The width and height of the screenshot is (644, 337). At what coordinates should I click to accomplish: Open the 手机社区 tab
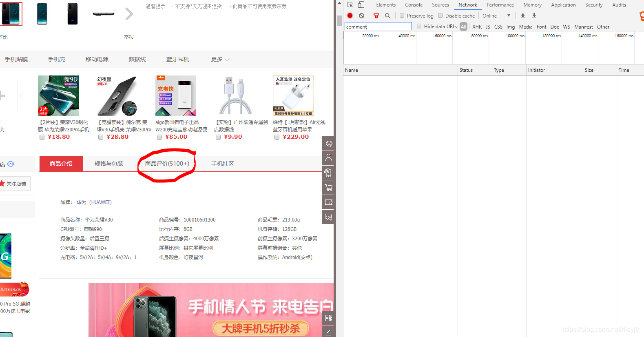[x=222, y=164]
